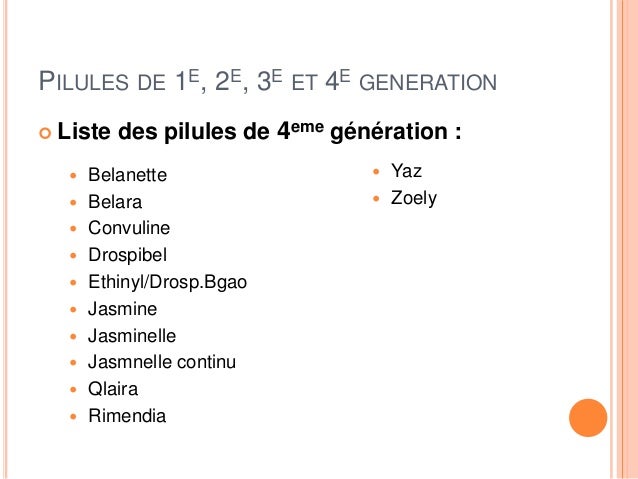
Task: Select Jasmine in the list
Action: point(121,309)
